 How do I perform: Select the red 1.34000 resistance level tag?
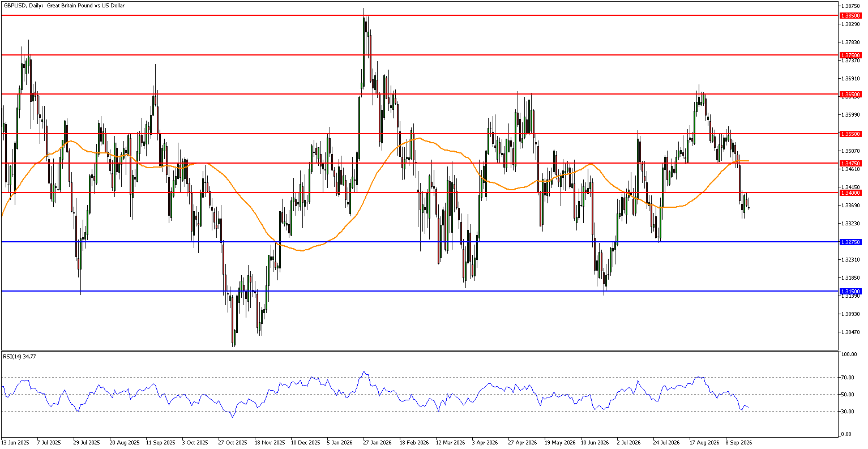coord(850,193)
